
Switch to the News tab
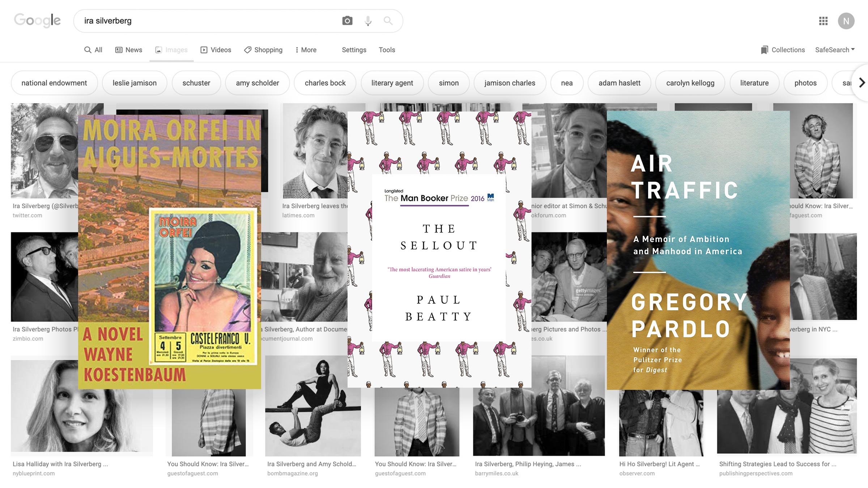point(129,50)
